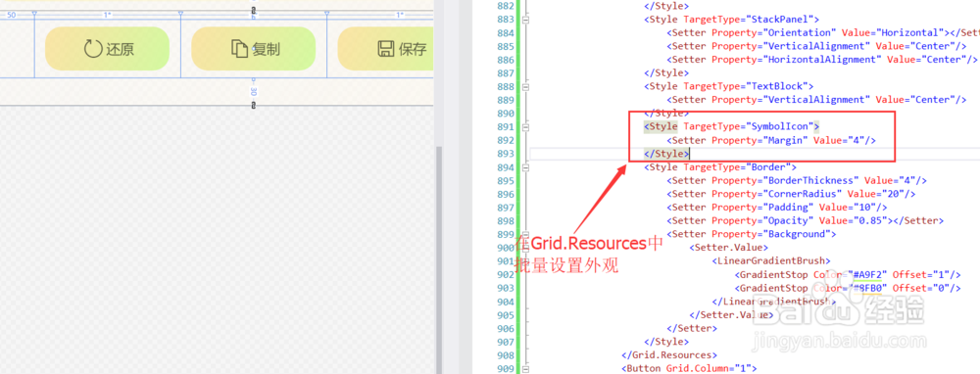Click the grid column handle between 复制 and 保存
Screen dimensions: 980x374
click(327, 13)
